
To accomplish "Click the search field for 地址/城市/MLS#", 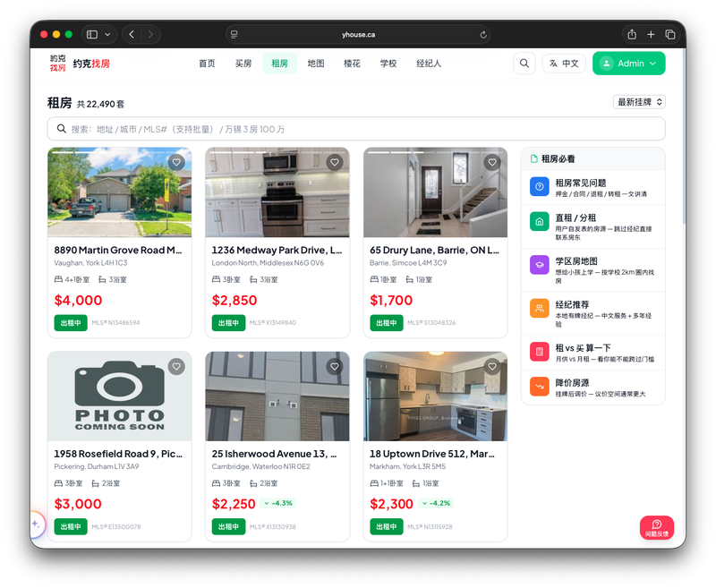I will pyautogui.click(x=356, y=129).
